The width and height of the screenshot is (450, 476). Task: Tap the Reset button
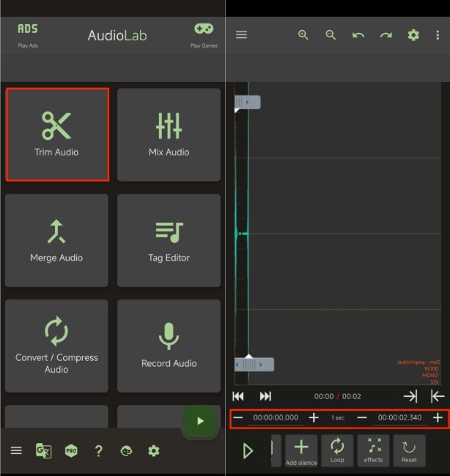(409, 451)
